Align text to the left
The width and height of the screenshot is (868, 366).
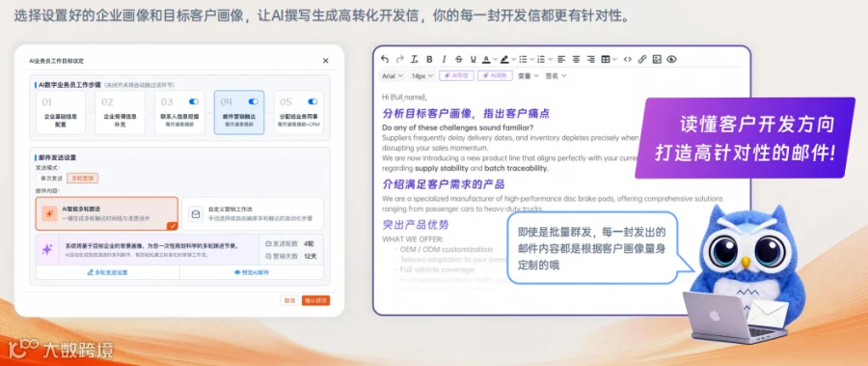tap(561, 59)
